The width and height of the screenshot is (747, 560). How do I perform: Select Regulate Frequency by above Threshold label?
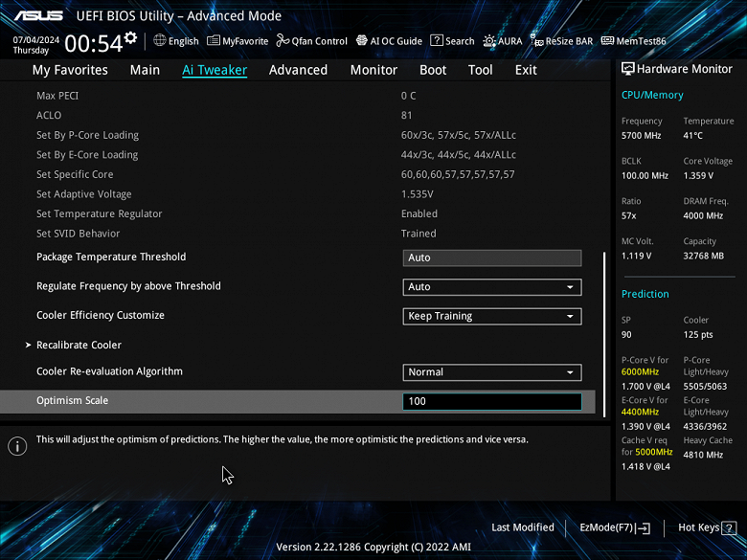click(x=128, y=285)
